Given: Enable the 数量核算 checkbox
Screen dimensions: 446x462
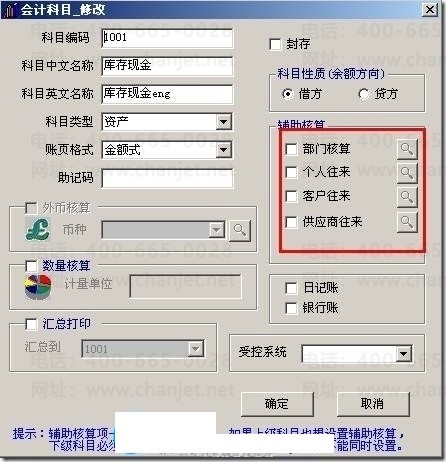Looking at the screenshot, I should pyautogui.click(x=31, y=266).
